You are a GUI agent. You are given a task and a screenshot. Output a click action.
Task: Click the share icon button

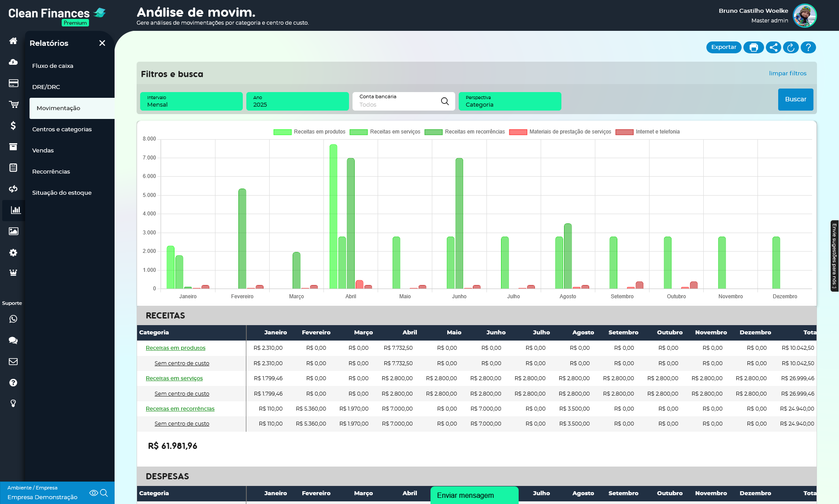tap(773, 48)
